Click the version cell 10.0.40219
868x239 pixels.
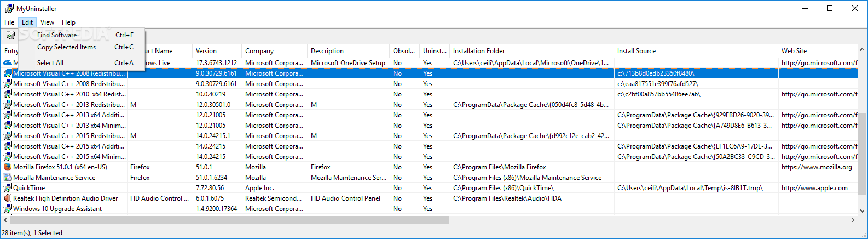[211, 94]
